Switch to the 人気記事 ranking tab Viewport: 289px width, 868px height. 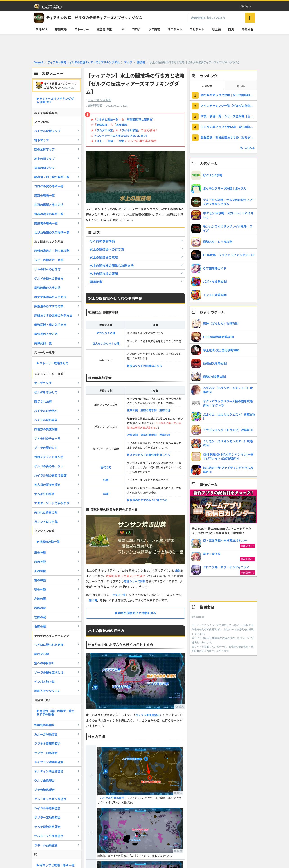point(207,86)
